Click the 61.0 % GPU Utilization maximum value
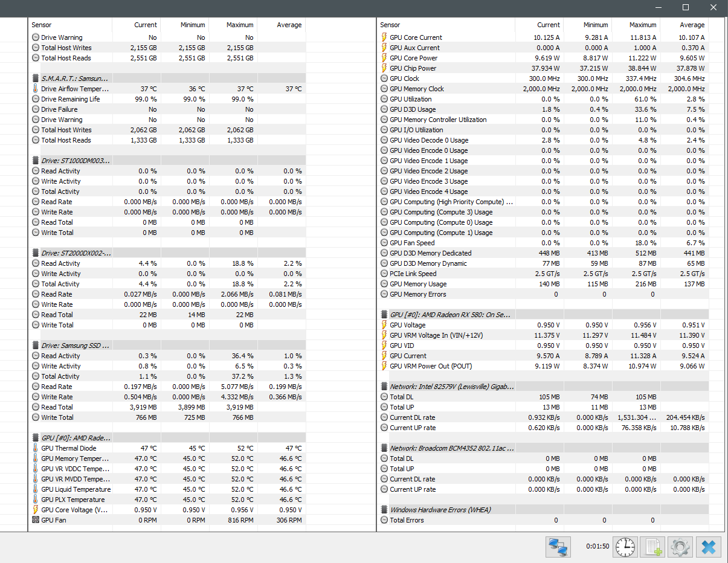 pos(645,99)
